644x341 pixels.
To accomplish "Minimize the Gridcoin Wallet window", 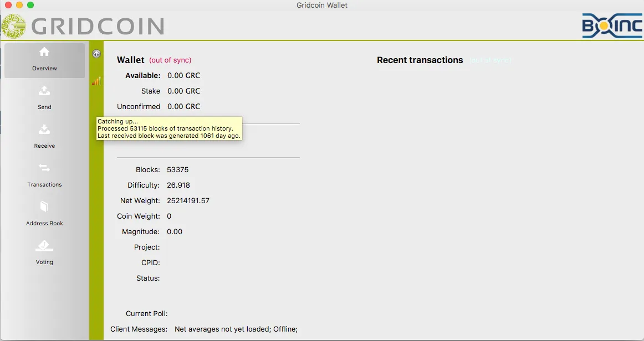I will click(x=19, y=5).
